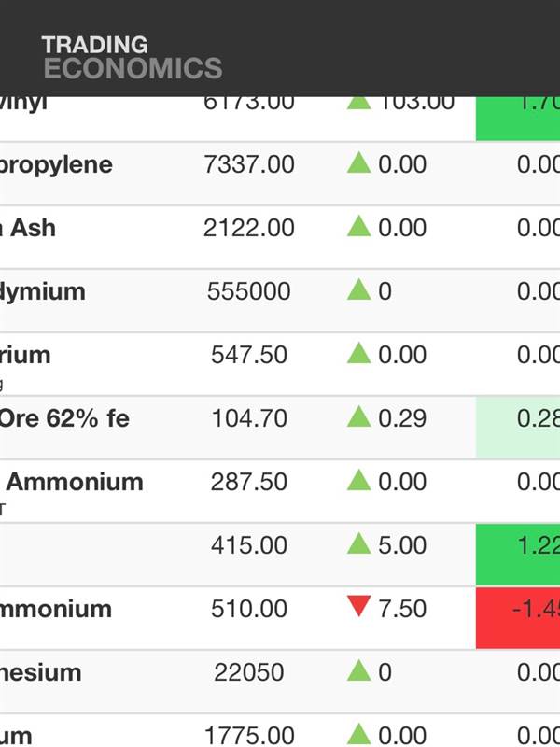Click the 104.70 price value
Image resolution: width=560 pixels, height=747 pixels.
249,418
